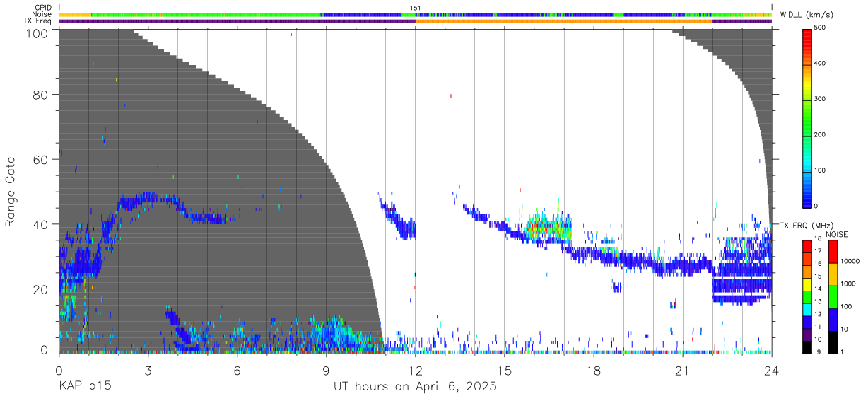Screen dimensions: 868x401
Task: Click the 12 tick on UT hours axis
Action: coord(416,370)
